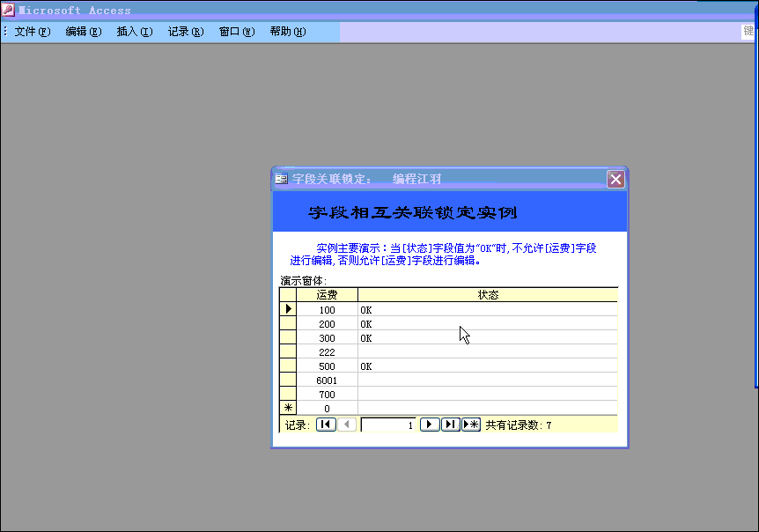
Task: Click the Microsoft Access key icon
Action: 8,10
